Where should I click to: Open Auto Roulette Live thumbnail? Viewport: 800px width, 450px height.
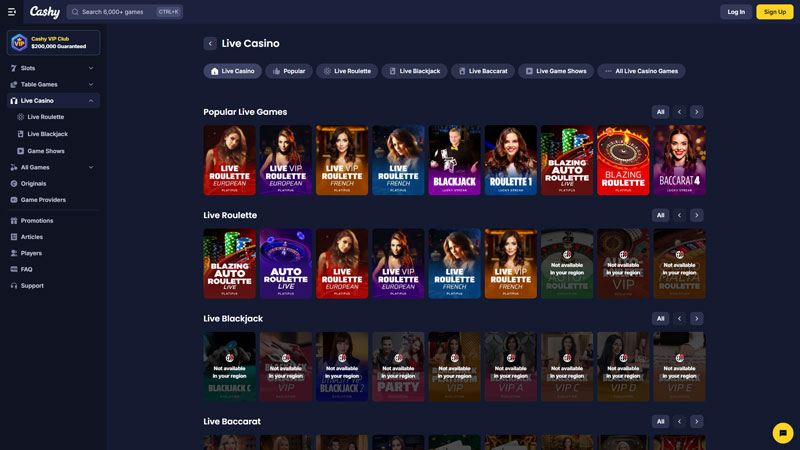pos(286,263)
